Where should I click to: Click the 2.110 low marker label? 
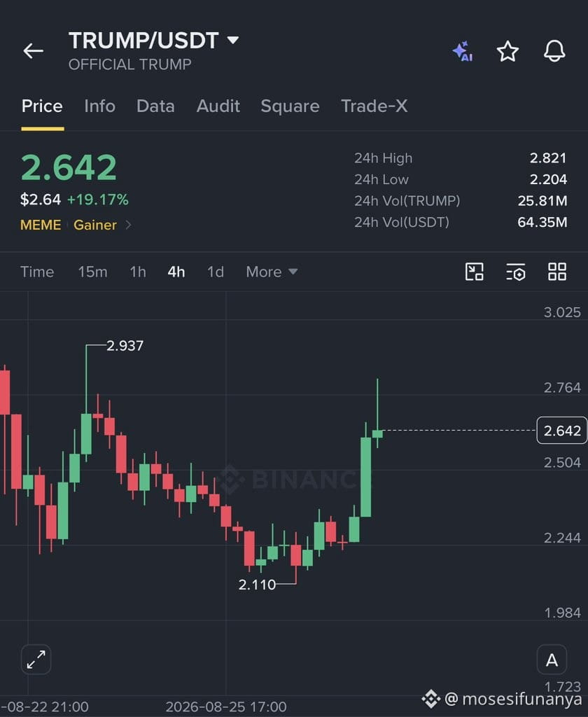257,585
